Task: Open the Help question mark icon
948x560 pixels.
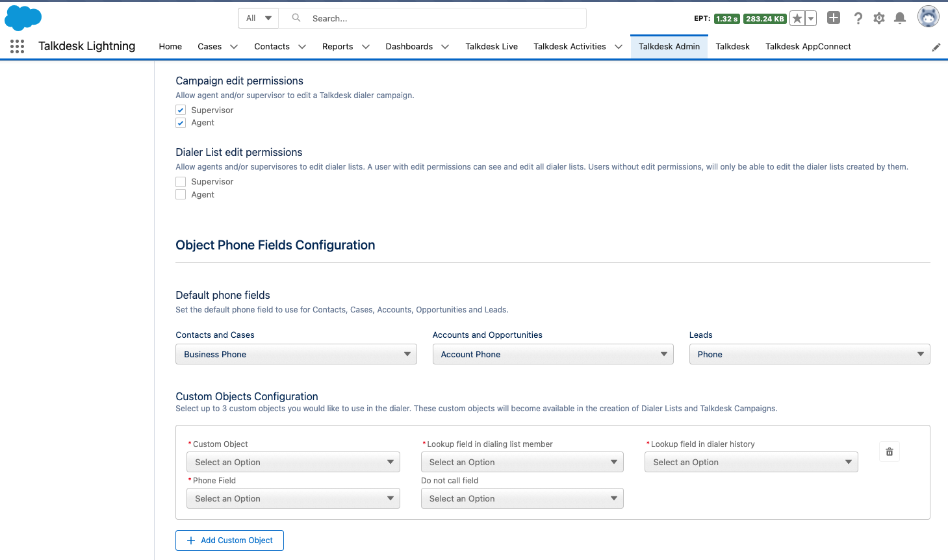Action: [858, 18]
